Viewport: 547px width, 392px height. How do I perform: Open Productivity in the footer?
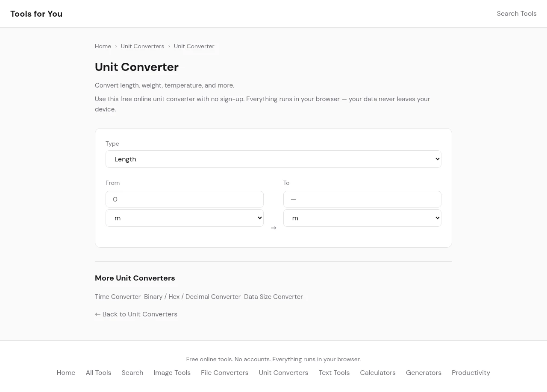pos(471,373)
